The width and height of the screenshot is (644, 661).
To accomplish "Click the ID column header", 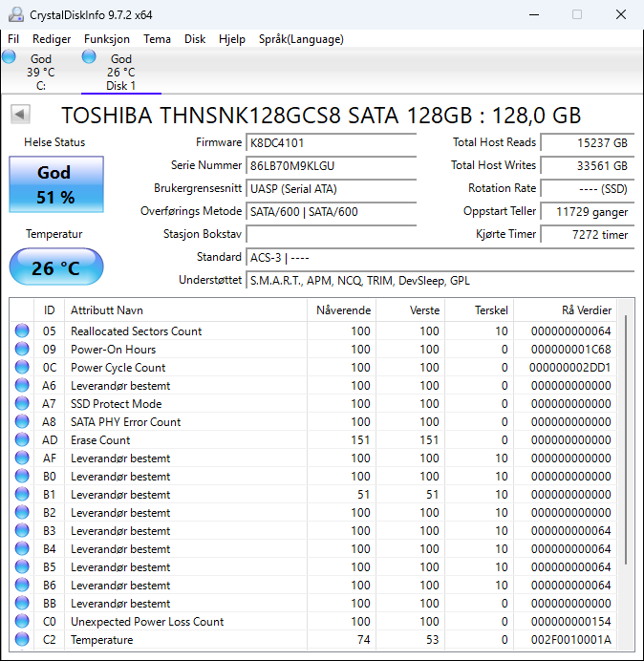I will coord(49,310).
